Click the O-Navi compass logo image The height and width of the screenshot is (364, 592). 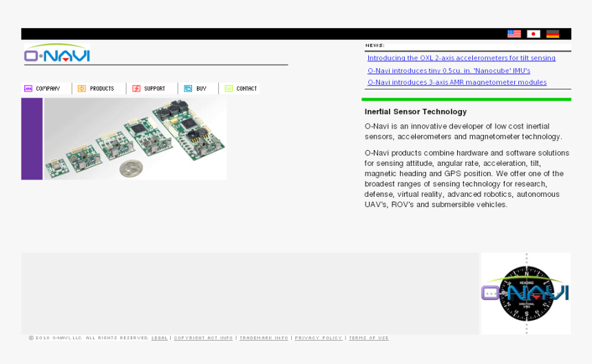(526, 293)
